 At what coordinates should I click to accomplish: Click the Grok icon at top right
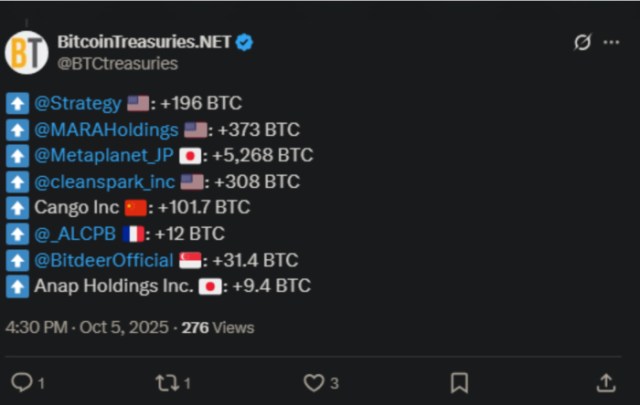tap(581, 43)
